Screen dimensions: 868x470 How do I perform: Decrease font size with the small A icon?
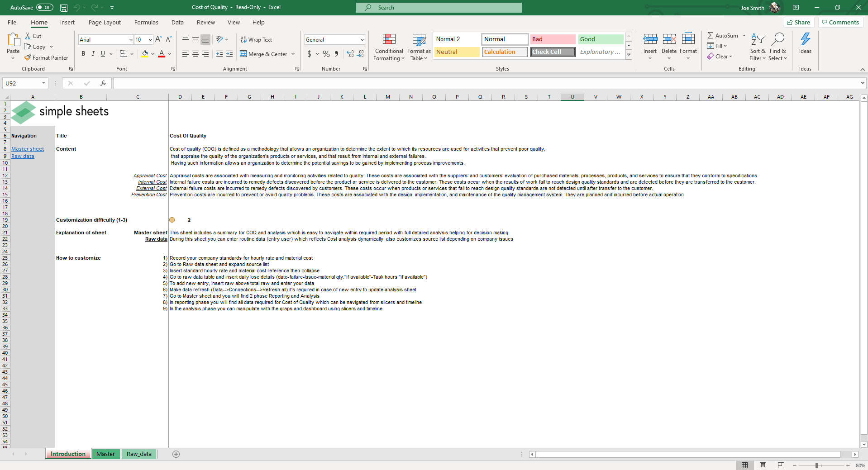[x=169, y=39]
